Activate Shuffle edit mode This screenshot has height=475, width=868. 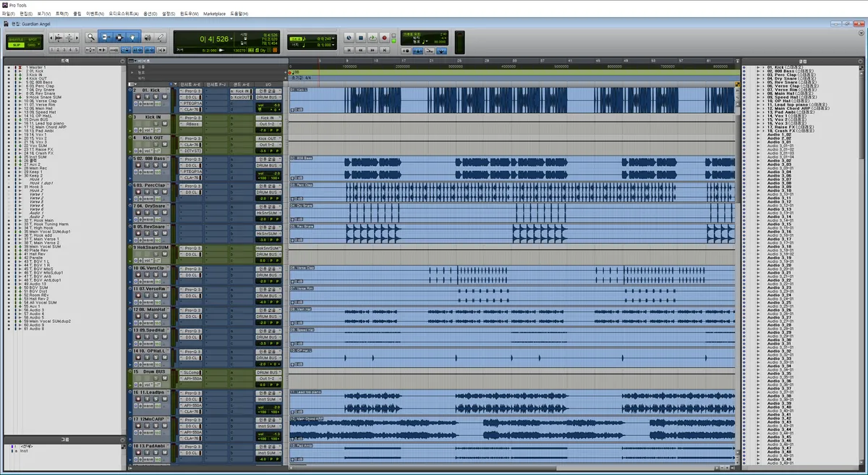pos(17,39)
